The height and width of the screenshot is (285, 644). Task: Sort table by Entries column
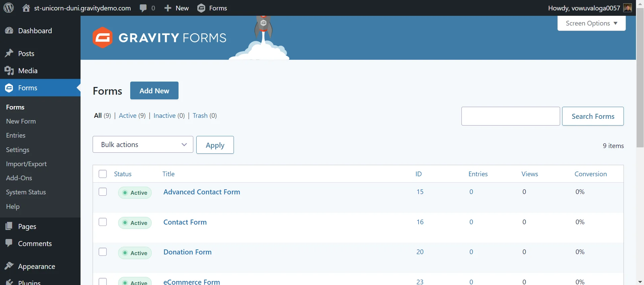[x=478, y=174]
